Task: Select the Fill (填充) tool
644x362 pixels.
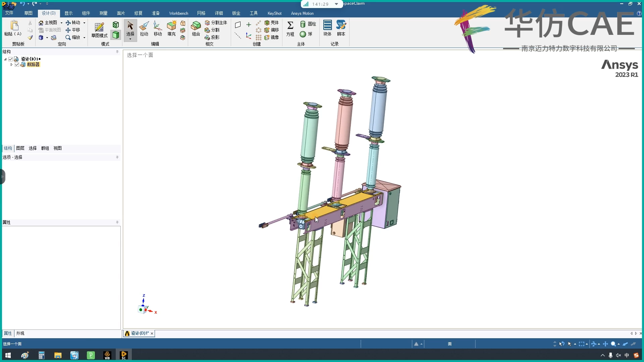Action: [171, 28]
